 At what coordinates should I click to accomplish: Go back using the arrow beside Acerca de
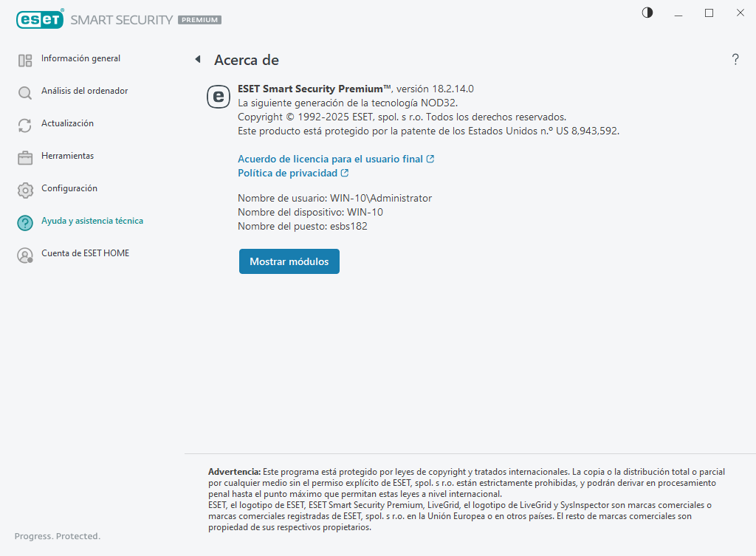197,59
